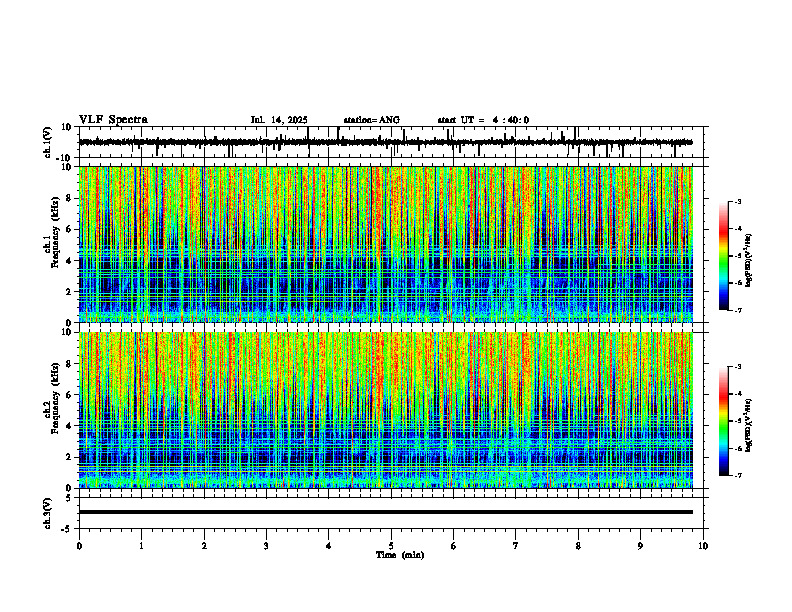
Task: Click inside the ch.1 spectrogram panel
Action: 385,244
